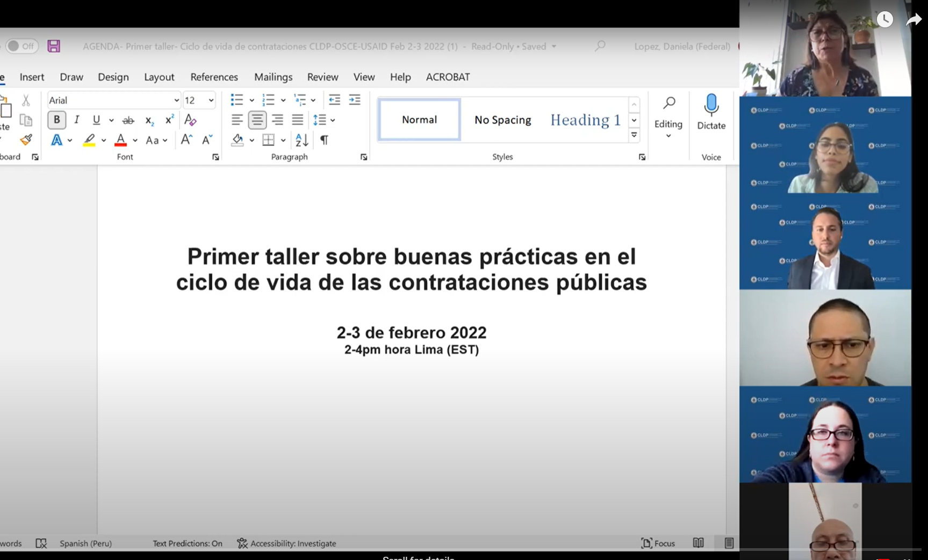Click the Save icon on Quick Access Toolbar

coord(54,46)
